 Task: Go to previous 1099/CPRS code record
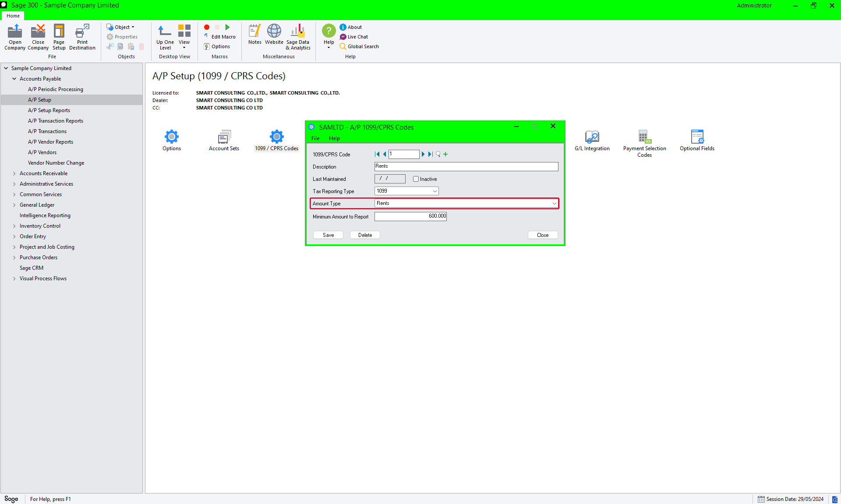(x=384, y=154)
